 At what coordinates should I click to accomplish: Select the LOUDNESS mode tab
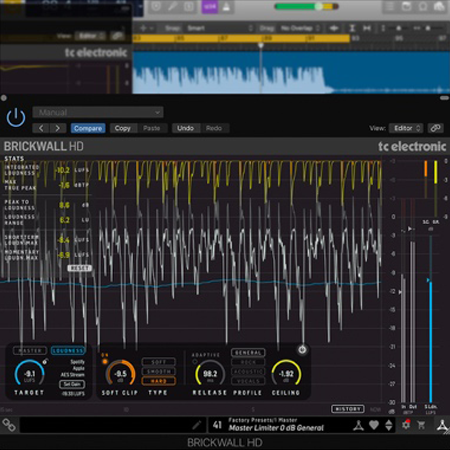(68, 351)
